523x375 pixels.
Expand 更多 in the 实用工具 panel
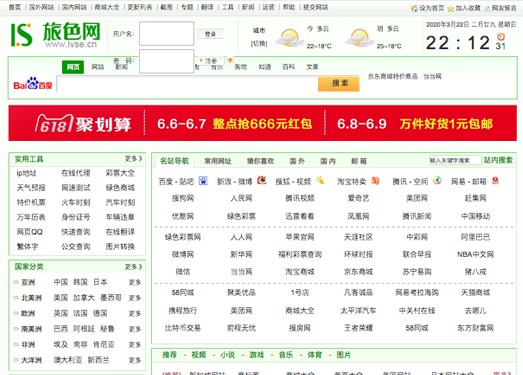[133, 158]
